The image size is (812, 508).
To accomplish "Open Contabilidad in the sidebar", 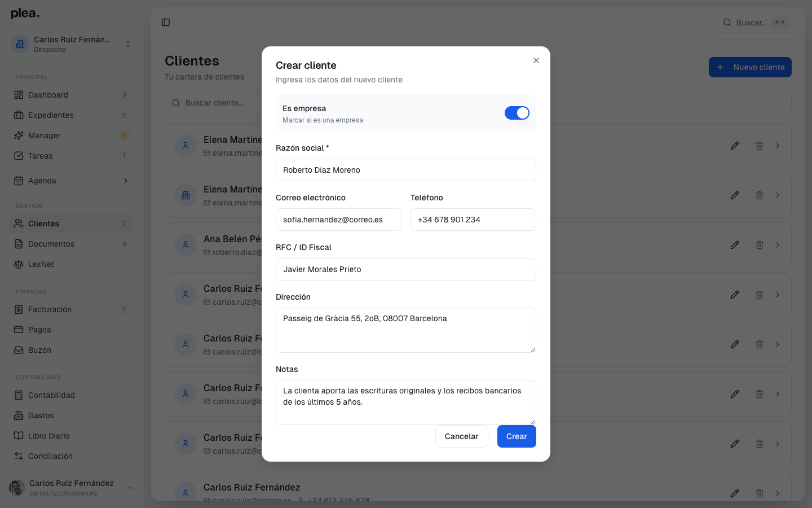I will click(x=72, y=395).
